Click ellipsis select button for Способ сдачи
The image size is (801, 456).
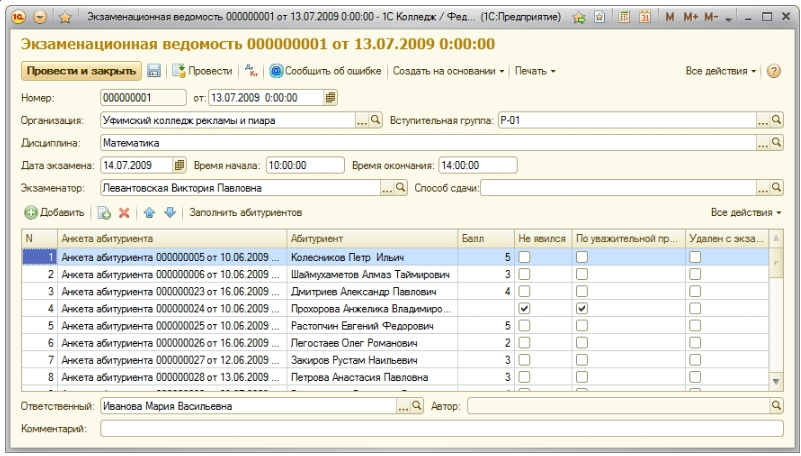(x=763, y=188)
